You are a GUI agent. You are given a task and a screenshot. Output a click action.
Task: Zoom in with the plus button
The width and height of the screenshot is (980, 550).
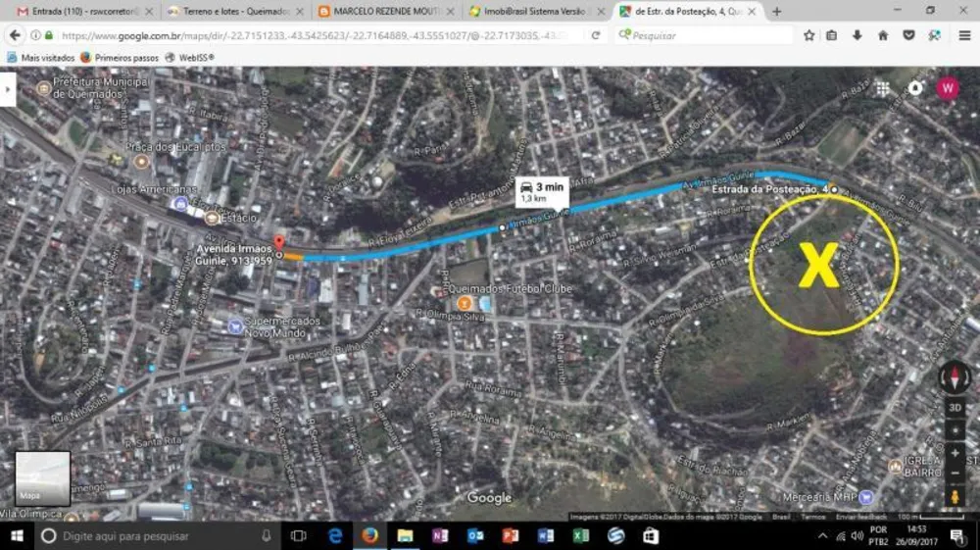[x=955, y=453]
